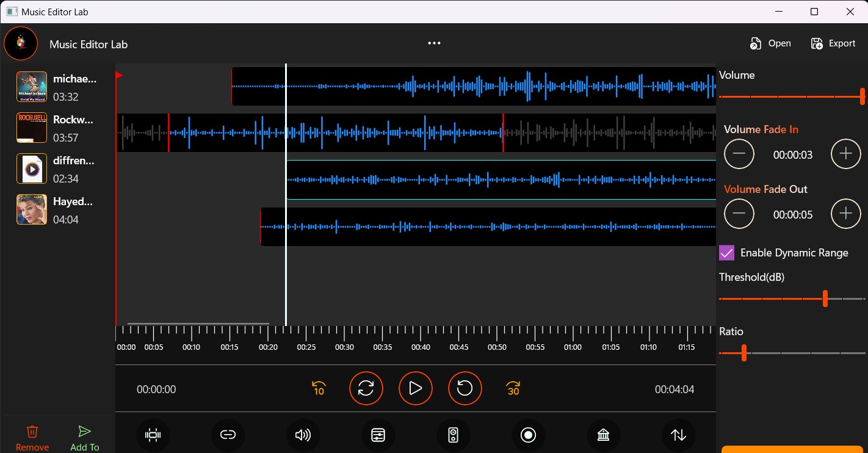Screen dimensions: 868x453
Task: Click the record icon in the toolbar
Action: pos(528,435)
